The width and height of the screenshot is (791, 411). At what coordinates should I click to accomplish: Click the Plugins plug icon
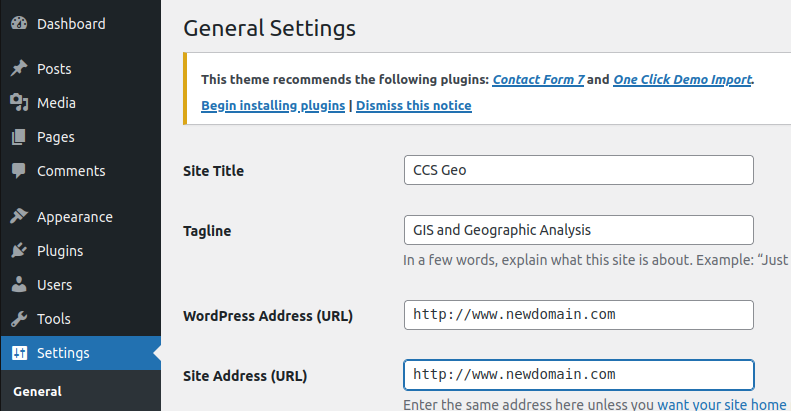point(19,251)
